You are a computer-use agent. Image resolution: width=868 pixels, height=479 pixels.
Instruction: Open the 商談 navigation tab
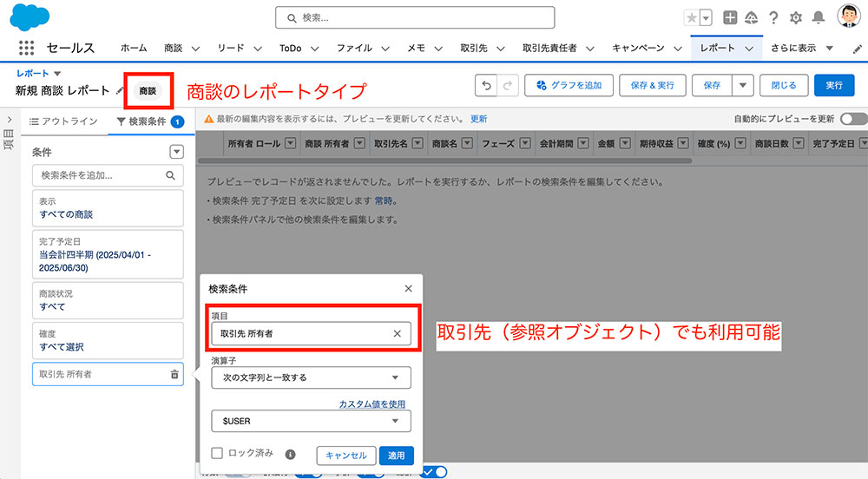click(x=174, y=48)
